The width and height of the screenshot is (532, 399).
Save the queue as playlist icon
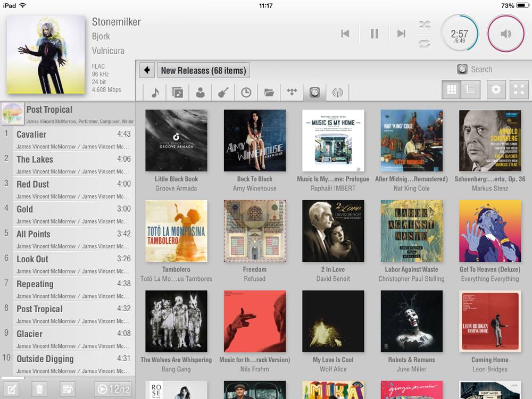point(67,389)
